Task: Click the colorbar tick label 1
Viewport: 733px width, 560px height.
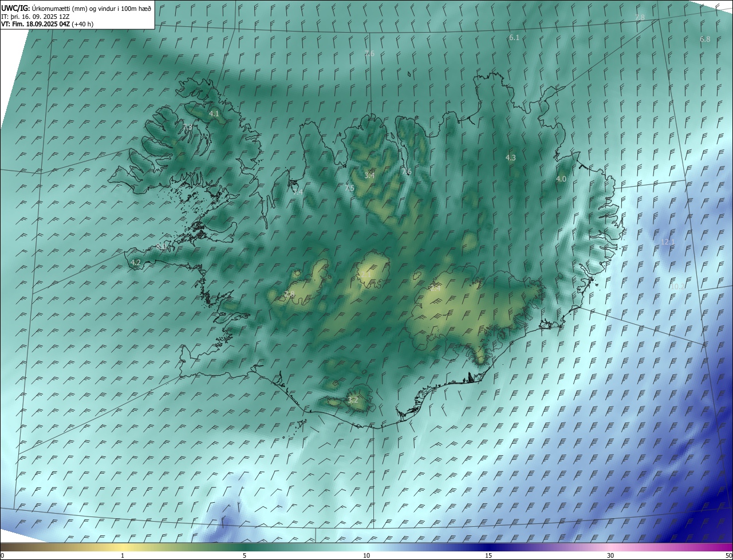Action: tap(123, 556)
